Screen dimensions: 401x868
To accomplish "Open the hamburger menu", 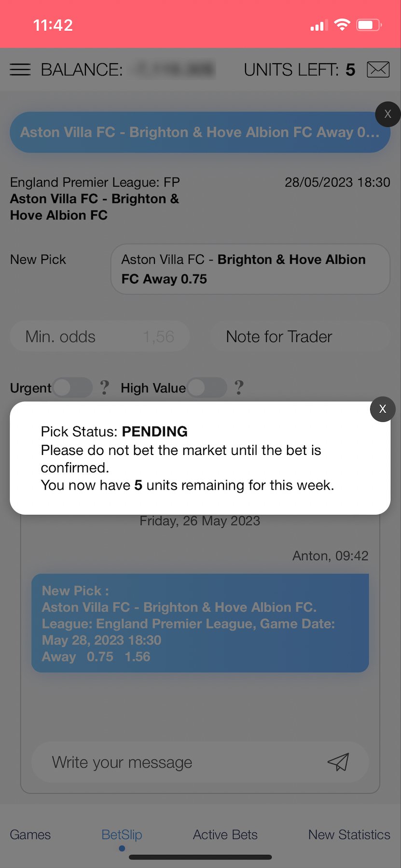I will pos(20,70).
